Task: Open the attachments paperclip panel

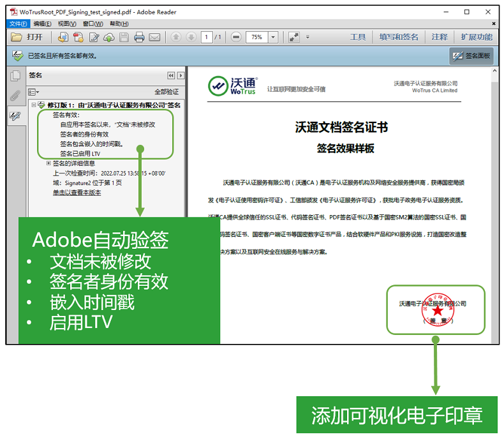Action: click(x=15, y=96)
